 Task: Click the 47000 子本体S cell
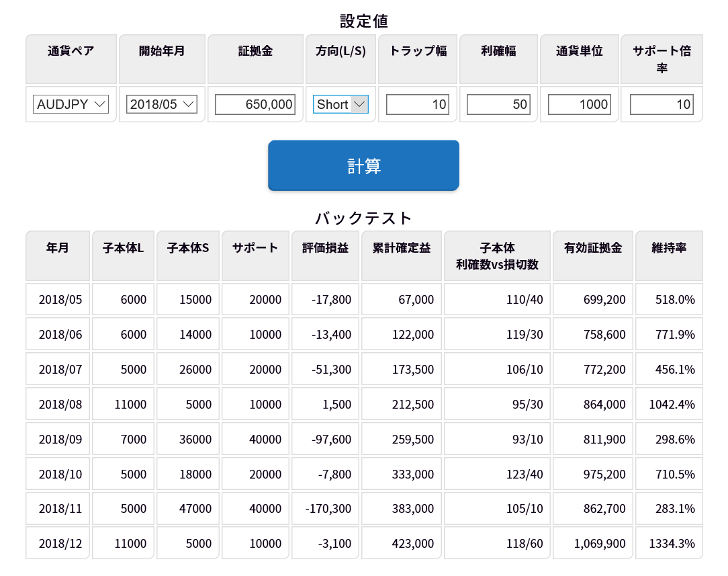188,509
